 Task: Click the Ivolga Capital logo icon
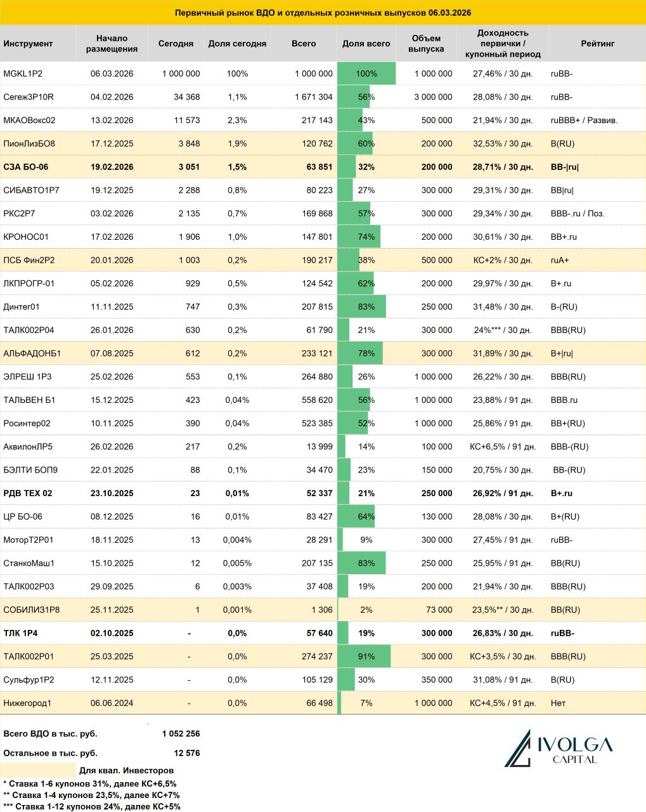(518, 749)
